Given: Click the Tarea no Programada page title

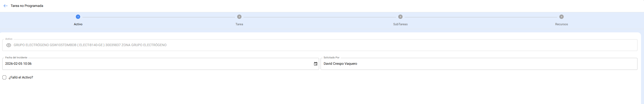Looking at the screenshot, I should click(x=27, y=6).
